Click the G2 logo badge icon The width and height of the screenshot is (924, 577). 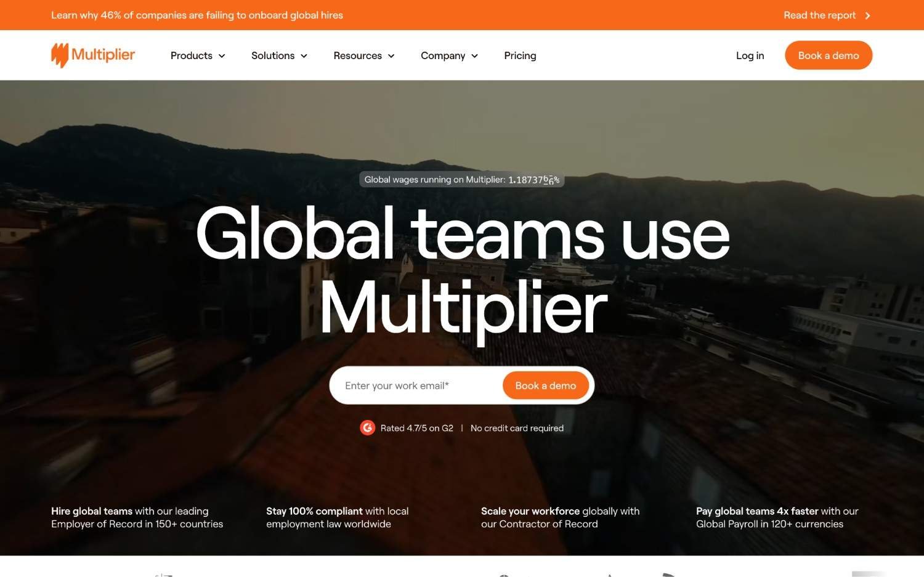pos(367,428)
